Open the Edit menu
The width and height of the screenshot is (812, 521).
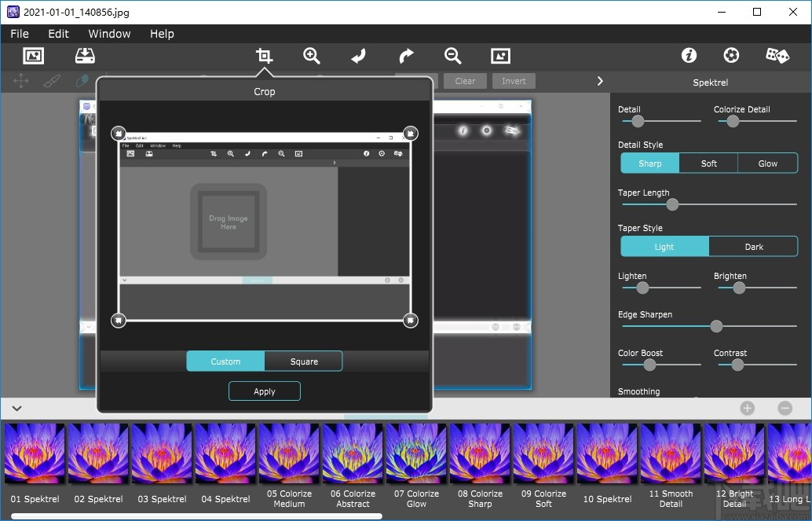(58, 34)
